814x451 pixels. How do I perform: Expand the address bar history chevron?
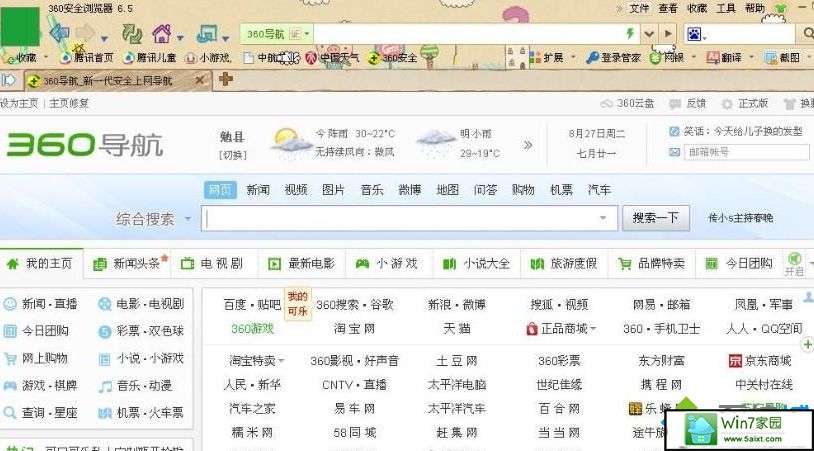649,35
